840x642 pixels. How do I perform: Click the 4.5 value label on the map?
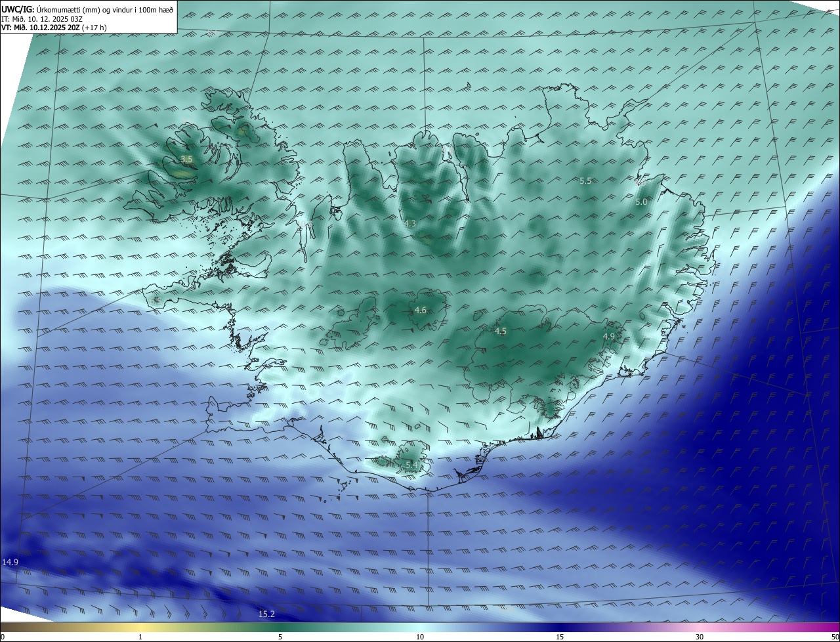click(500, 332)
